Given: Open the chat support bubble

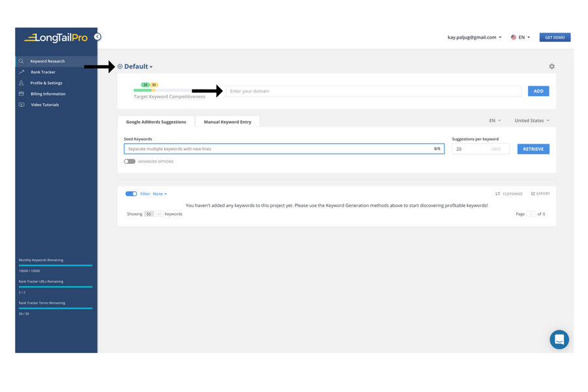Looking at the screenshot, I should pos(559,340).
